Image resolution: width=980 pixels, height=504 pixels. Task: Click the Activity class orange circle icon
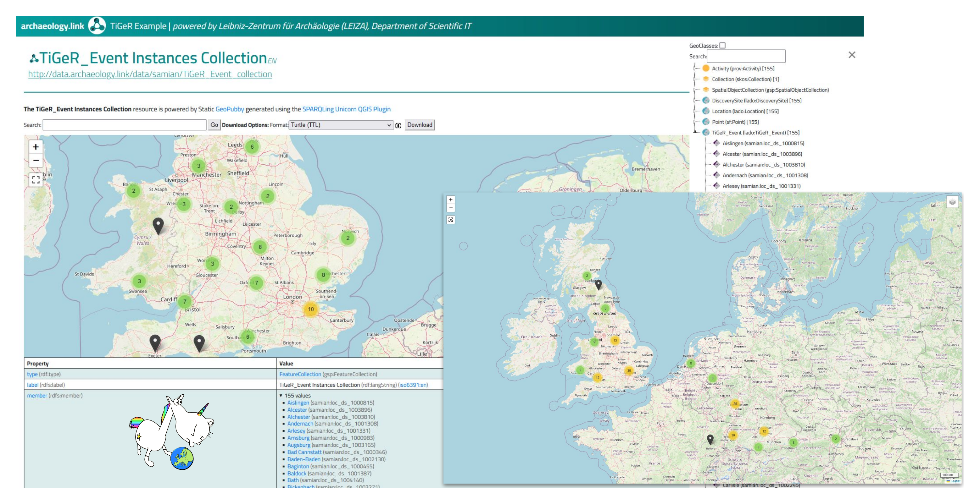(x=706, y=68)
